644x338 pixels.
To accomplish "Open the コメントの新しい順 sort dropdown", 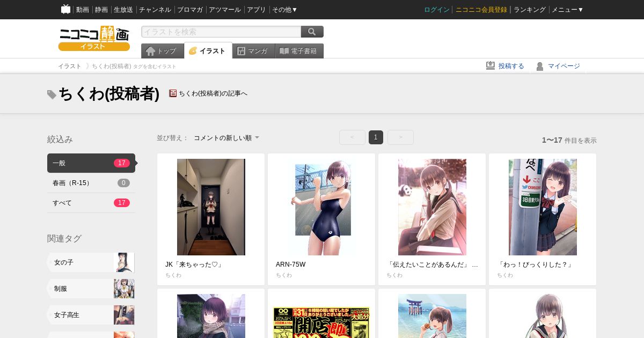I will [x=226, y=138].
